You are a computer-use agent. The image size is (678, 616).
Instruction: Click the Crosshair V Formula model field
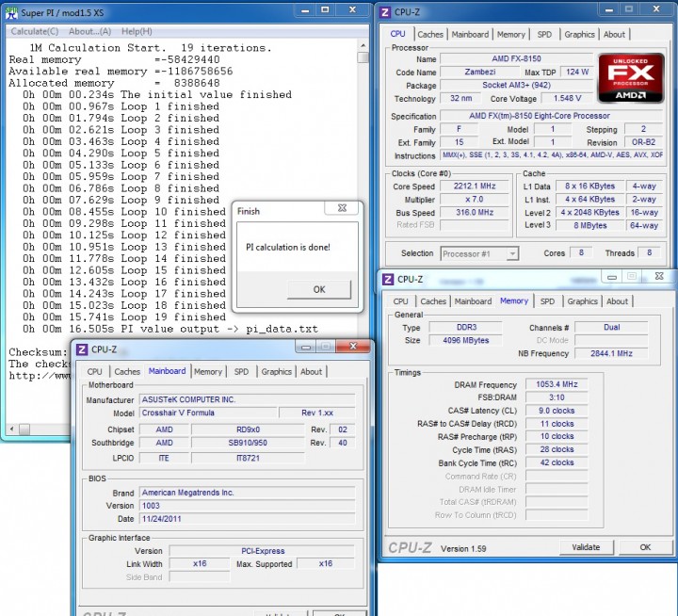click(x=208, y=413)
